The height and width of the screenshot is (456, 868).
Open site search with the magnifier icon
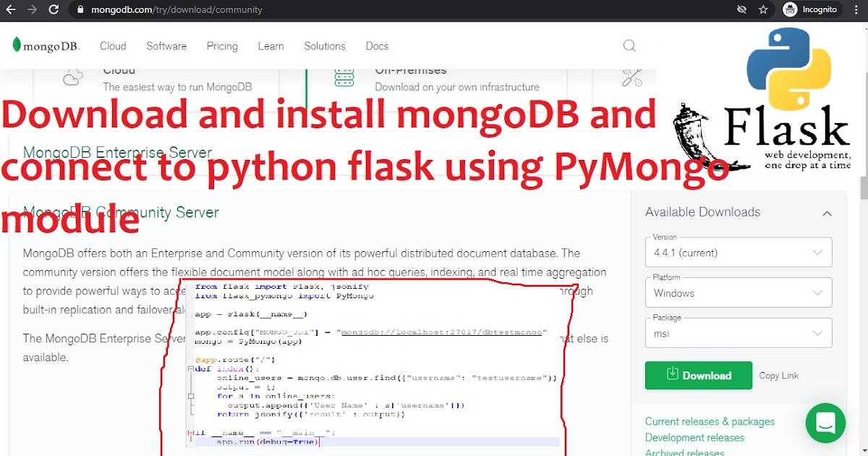(x=629, y=46)
